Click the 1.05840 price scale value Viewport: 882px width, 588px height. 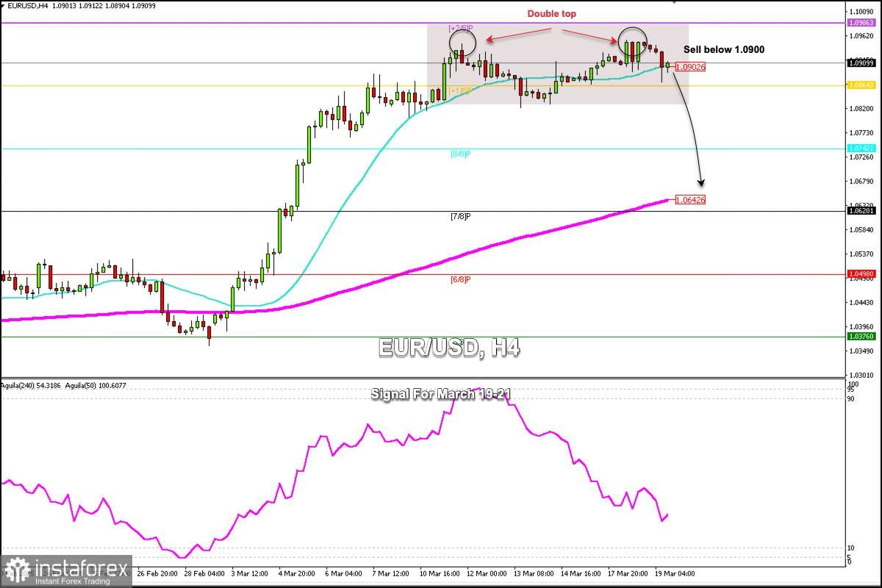coord(860,229)
